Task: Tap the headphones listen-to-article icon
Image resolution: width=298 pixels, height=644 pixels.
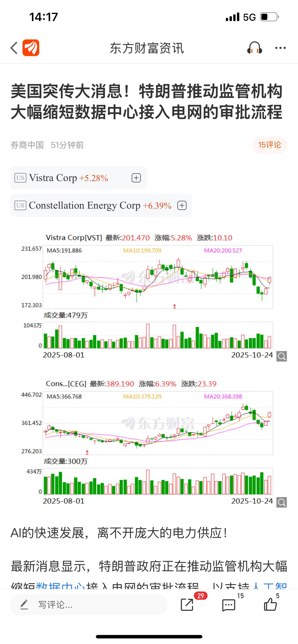Action: [x=254, y=48]
